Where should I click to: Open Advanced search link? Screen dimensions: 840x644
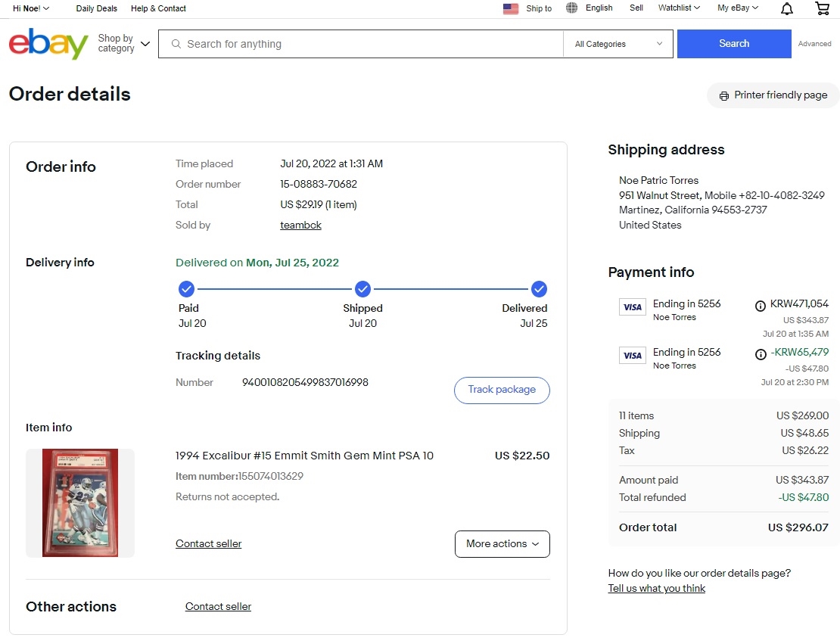click(814, 44)
